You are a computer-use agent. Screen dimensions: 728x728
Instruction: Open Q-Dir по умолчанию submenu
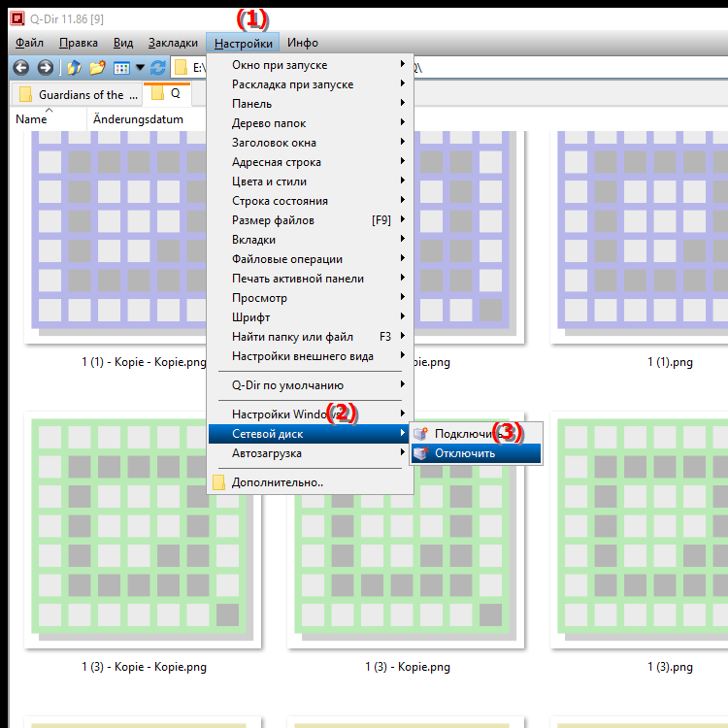pos(311,385)
